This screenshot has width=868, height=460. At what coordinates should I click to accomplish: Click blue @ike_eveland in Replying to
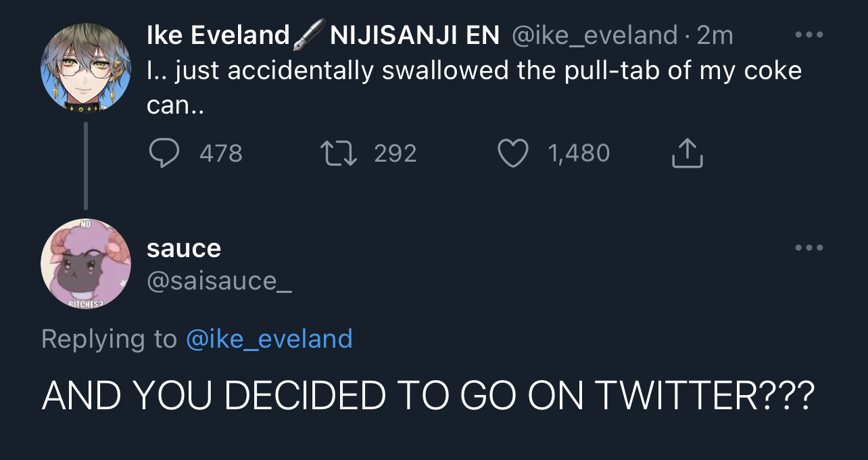[x=268, y=338]
